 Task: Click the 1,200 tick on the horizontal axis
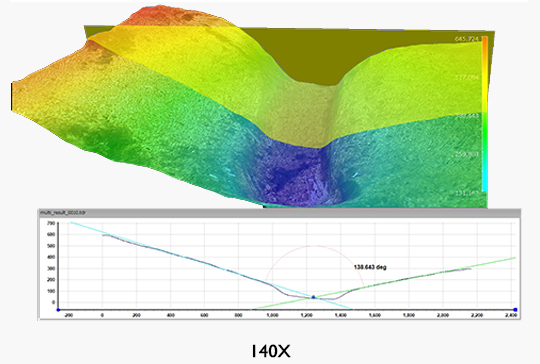pos(307,315)
